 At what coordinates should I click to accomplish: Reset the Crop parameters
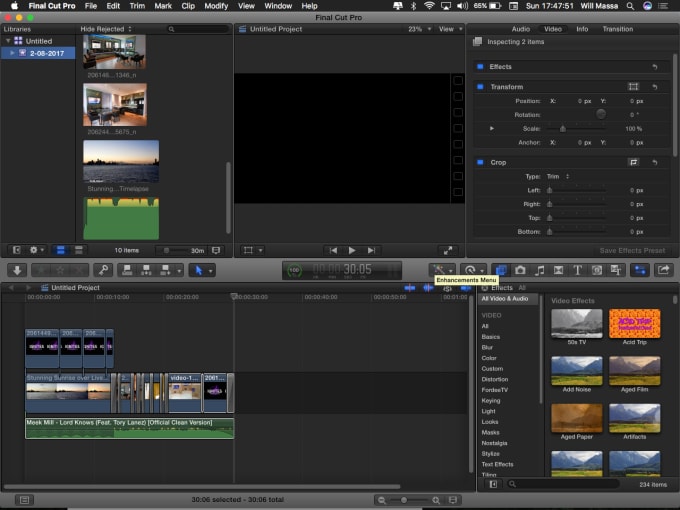[655, 162]
